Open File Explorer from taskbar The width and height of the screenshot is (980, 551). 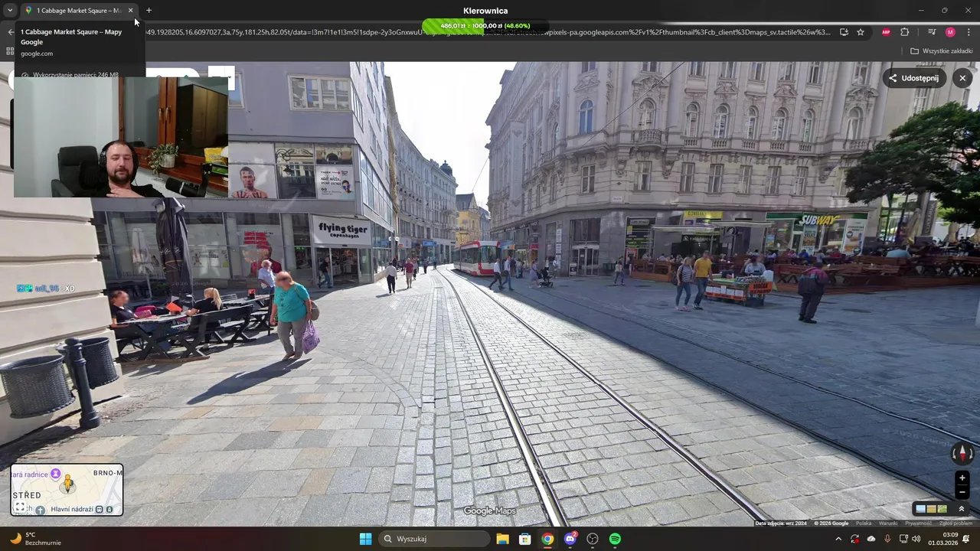click(x=502, y=539)
